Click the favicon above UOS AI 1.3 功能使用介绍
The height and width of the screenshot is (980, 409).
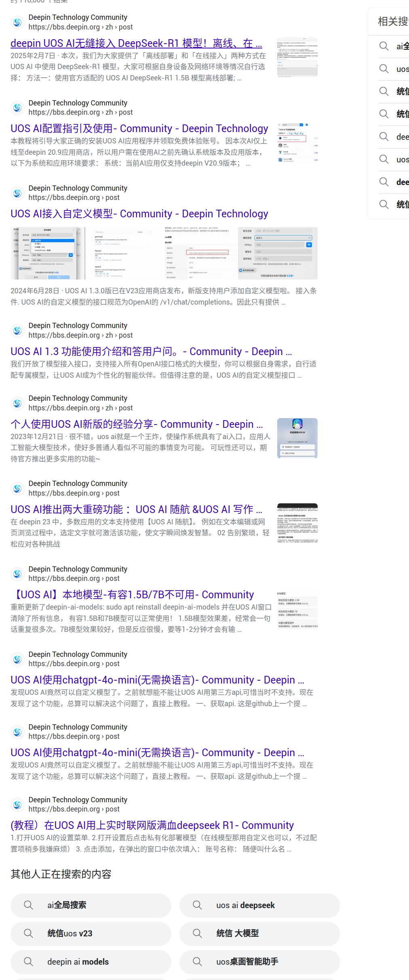coord(17,330)
